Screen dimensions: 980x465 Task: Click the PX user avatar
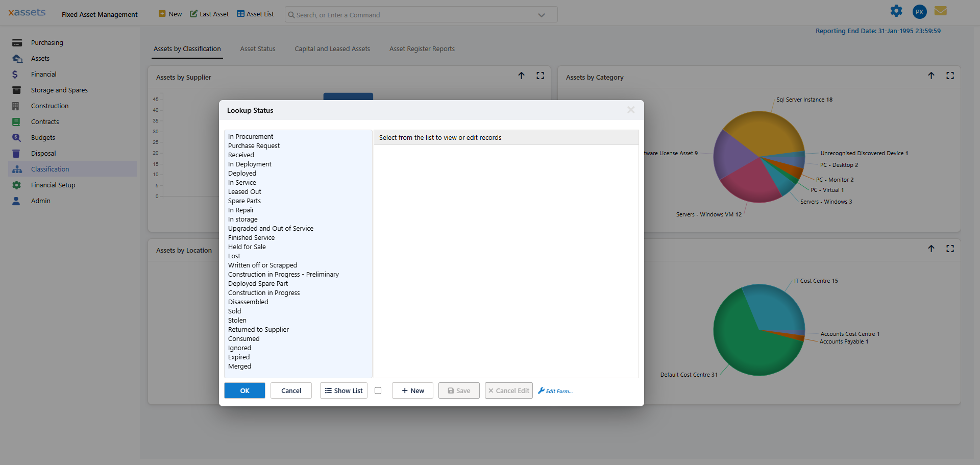pos(919,11)
